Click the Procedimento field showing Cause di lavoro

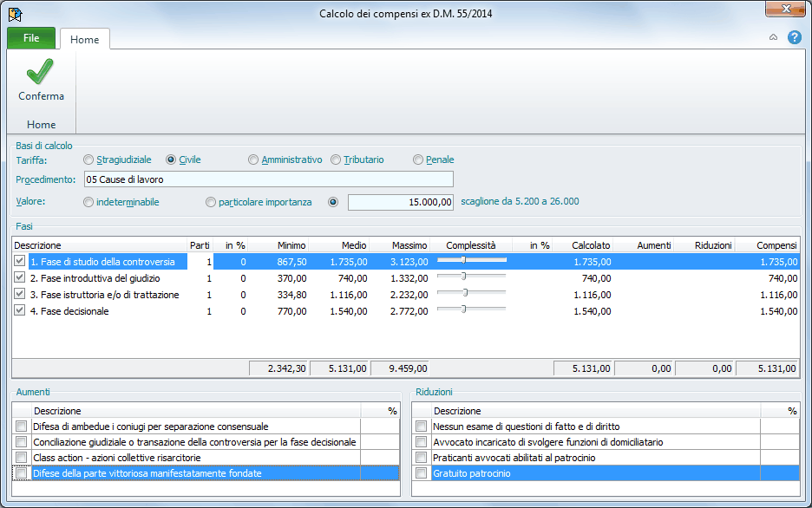(x=269, y=179)
